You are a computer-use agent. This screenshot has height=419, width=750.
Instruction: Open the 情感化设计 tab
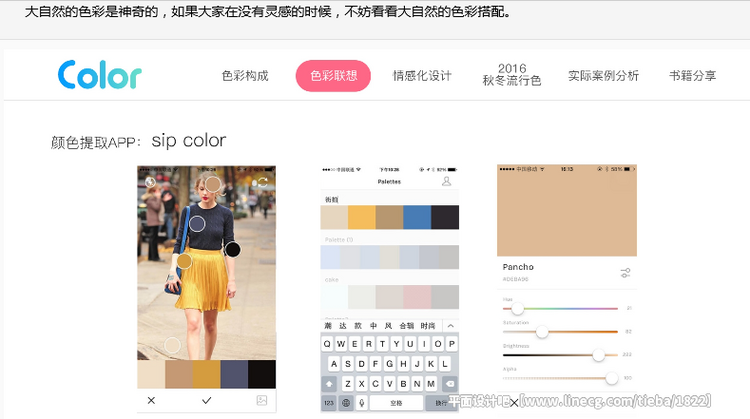[x=422, y=76]
